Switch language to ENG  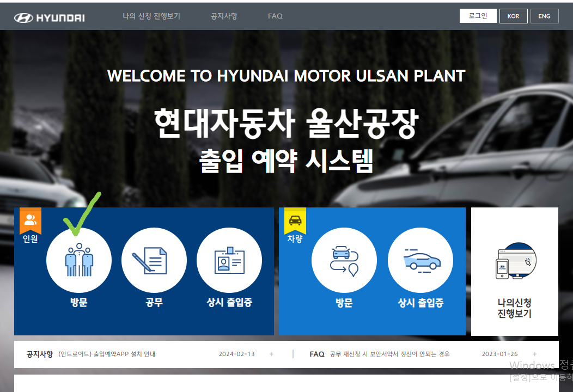pos(545,16)
